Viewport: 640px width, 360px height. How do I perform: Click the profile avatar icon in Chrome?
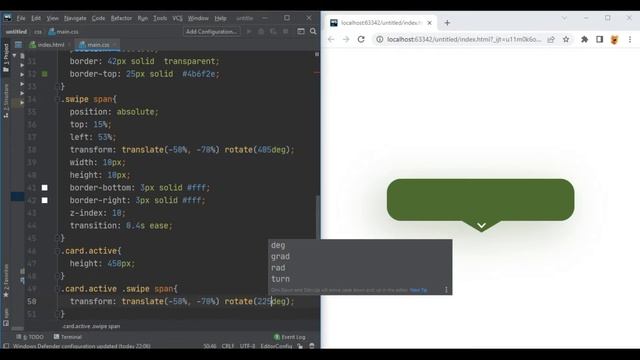(x=614, y=40)
